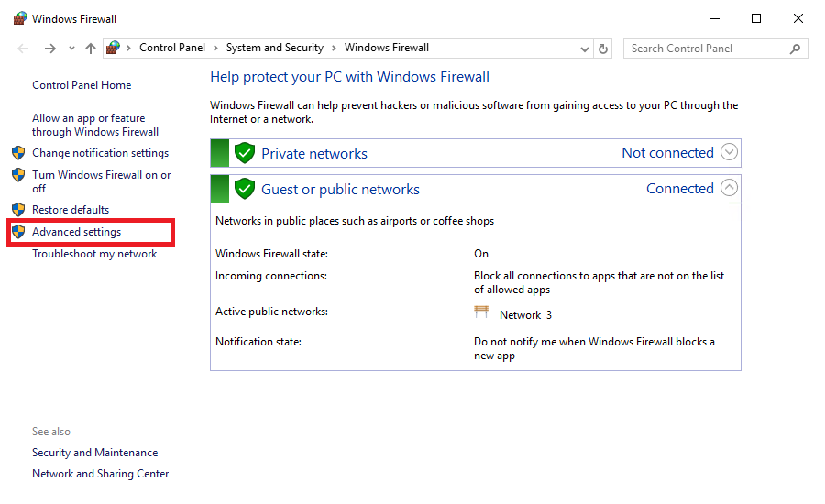This screenshot has width=825, height=504.
Task: Click the Network 3 bench icon
Action: pos(481,312)
